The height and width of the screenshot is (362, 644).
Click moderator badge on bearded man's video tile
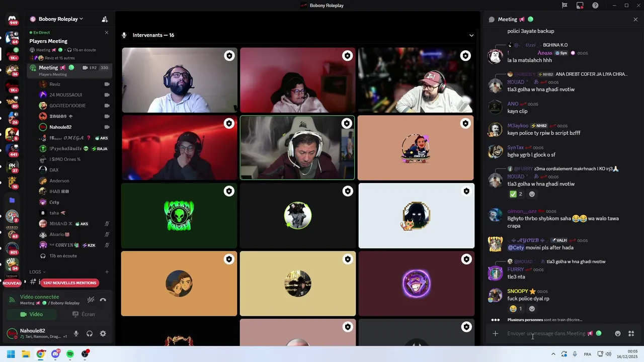[229, 56]
